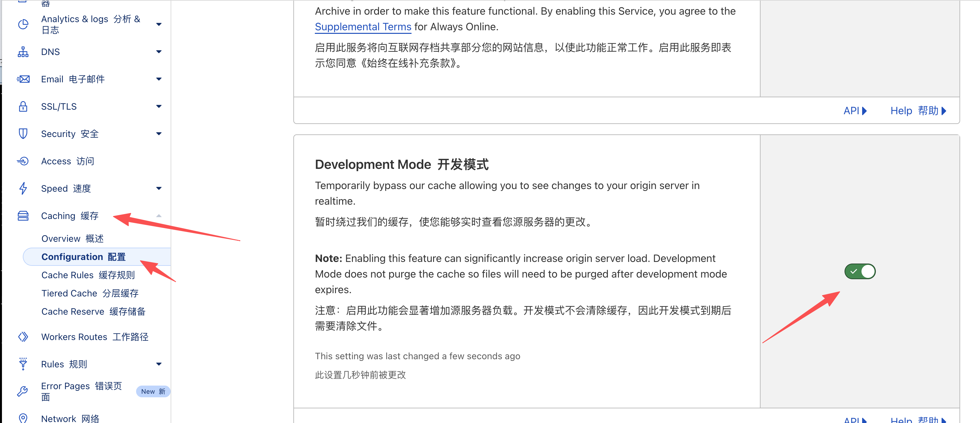This screenshot has width=980, height=423.
Task: Click the SSL/TLS lock icon
Action: [23, 106]
